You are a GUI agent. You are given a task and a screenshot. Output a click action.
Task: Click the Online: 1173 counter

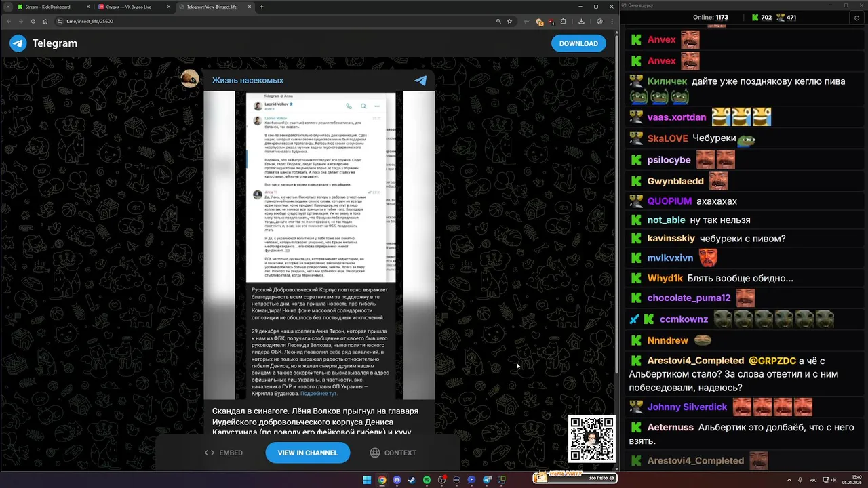tap(711, 18)
